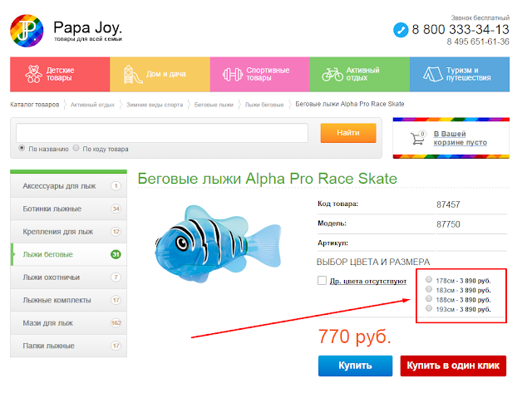Focus the product search input field
This screenshot has height=393, width=532.
[x=162, y=133]
